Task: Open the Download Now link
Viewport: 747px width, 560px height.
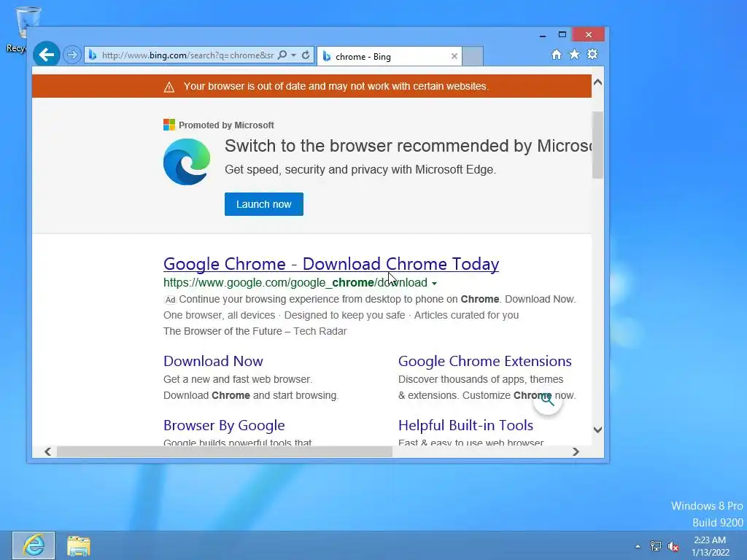Action: 213,361
